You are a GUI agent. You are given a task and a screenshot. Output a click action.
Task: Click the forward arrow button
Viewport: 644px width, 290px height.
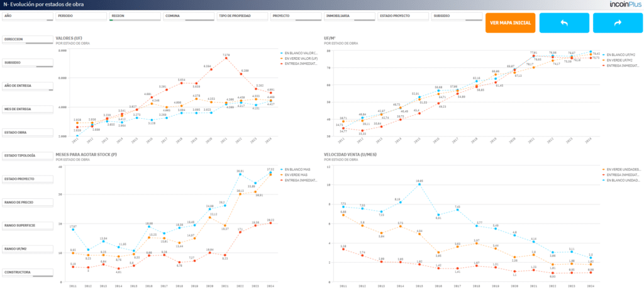coord(618,23)
